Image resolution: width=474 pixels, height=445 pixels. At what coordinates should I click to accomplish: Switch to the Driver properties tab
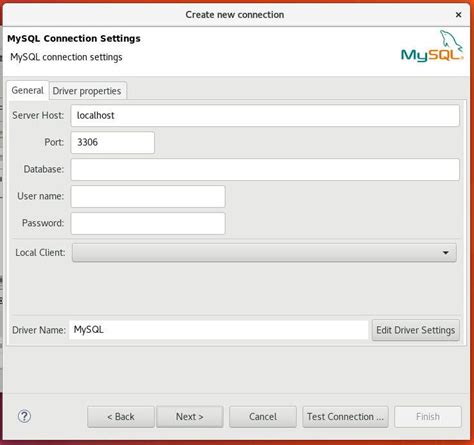point(87,91)
